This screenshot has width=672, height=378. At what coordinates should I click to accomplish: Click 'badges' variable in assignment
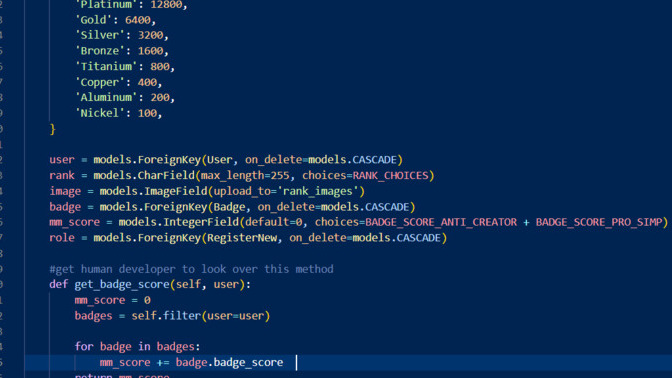[93, 316]
